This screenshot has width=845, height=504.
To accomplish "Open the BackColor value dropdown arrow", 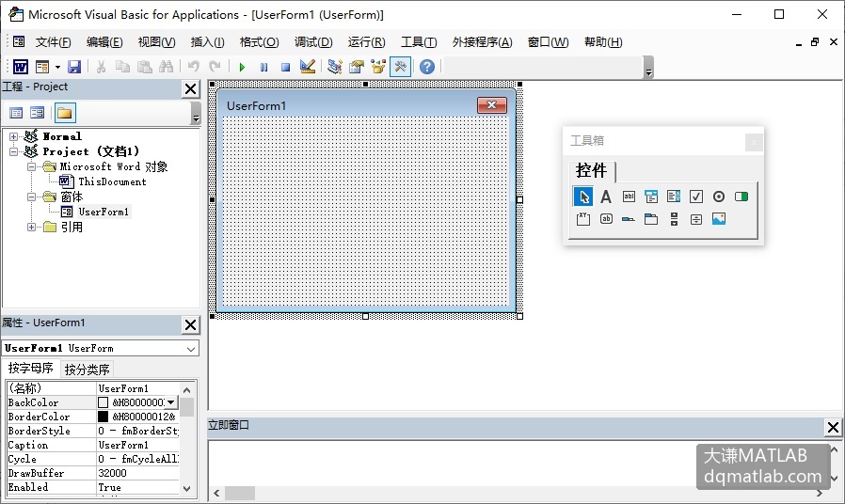I will [x=171, y=402].
